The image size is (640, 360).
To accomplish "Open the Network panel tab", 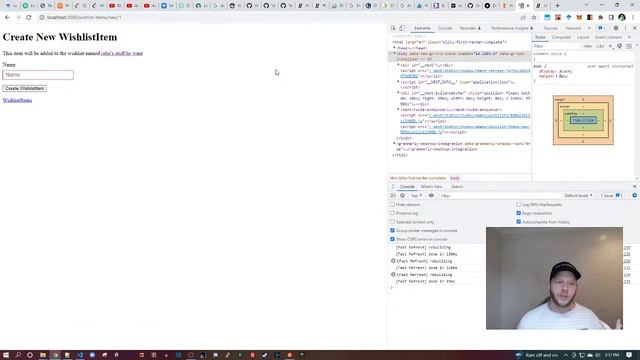I will (573, 28).
